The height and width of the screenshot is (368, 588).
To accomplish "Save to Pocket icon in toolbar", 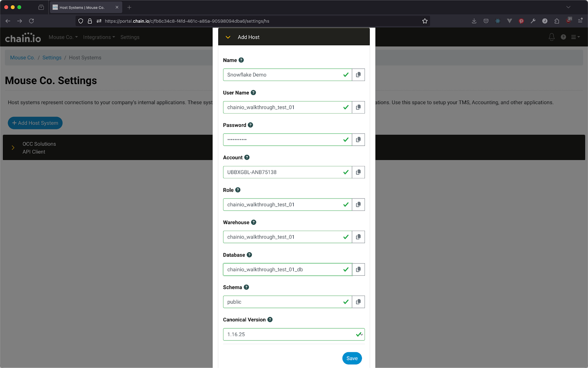I will click(x=486, y=21).
